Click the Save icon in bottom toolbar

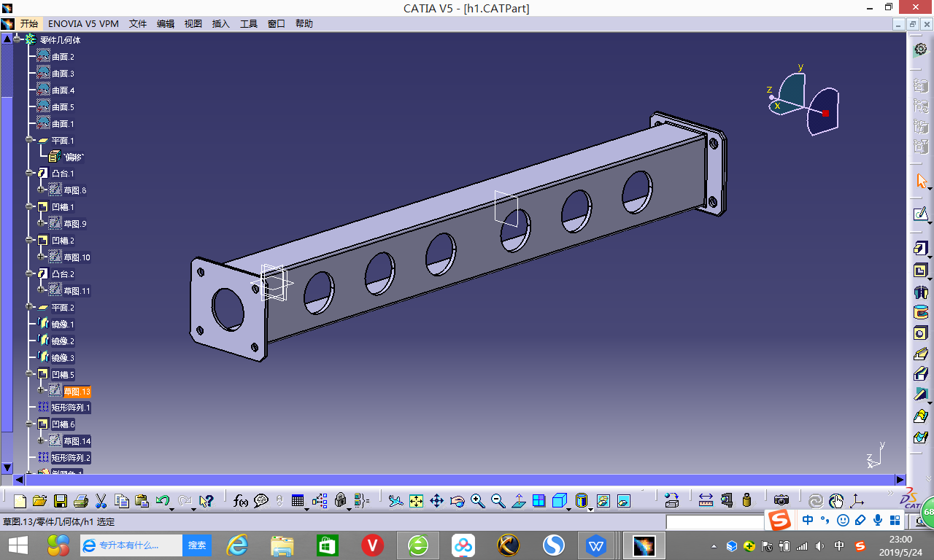pos(61,501)
